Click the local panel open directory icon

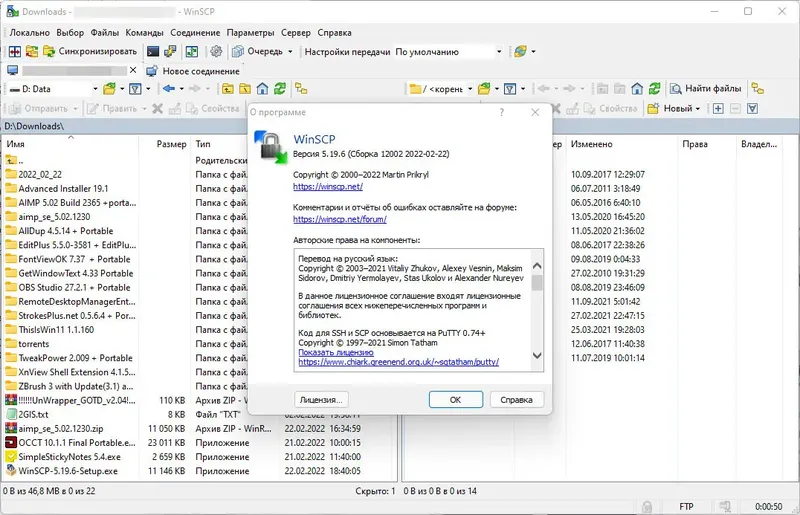[109, 89]
